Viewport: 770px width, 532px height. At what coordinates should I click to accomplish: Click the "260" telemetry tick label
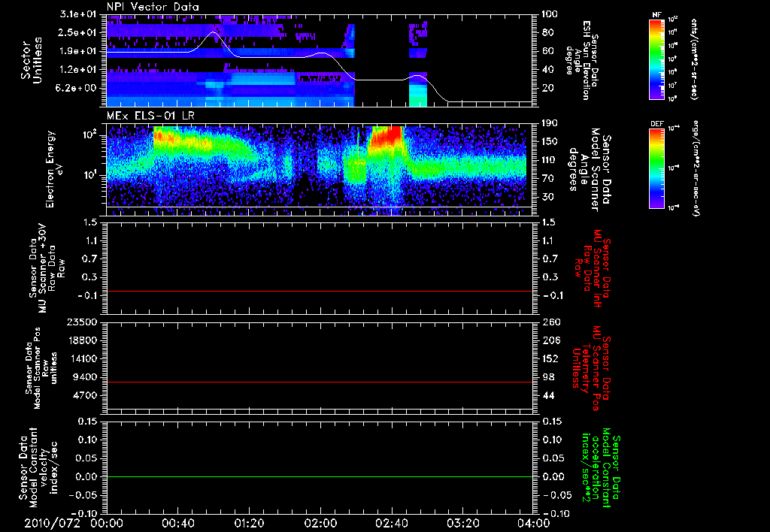(x=550, y=322)
